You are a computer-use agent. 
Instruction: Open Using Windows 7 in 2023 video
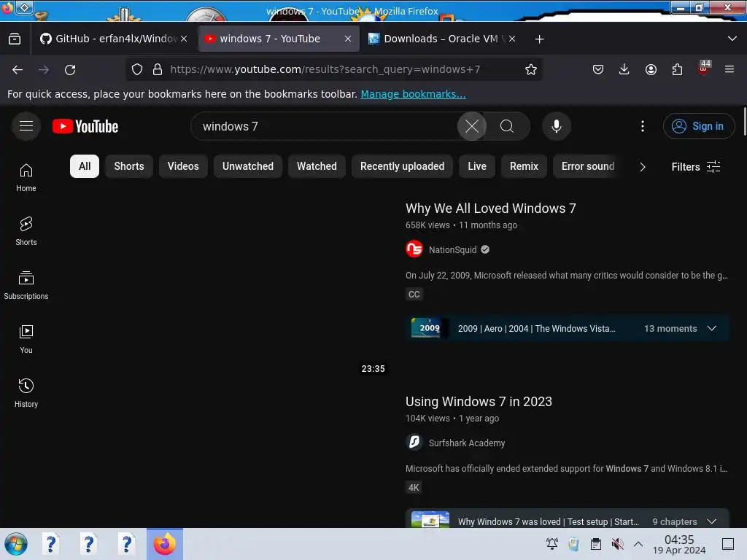(479, 402)
